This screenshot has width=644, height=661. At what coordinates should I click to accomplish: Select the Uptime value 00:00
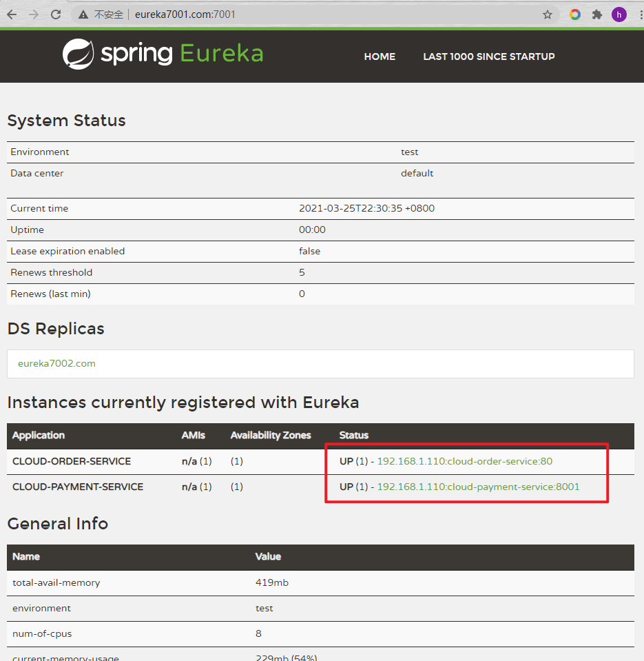[312, 230]
